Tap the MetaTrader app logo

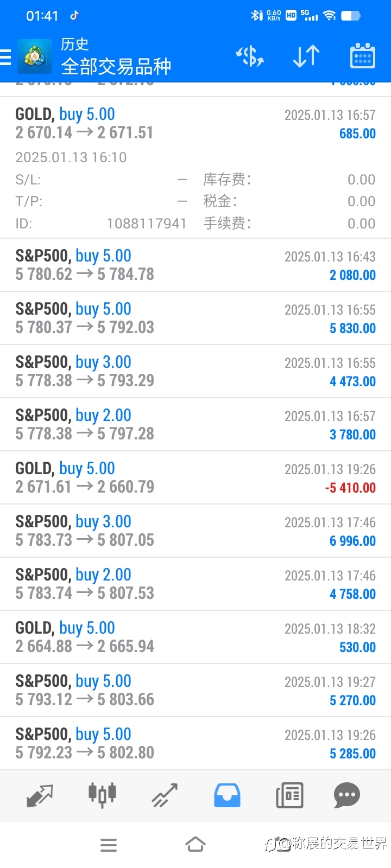35,56
